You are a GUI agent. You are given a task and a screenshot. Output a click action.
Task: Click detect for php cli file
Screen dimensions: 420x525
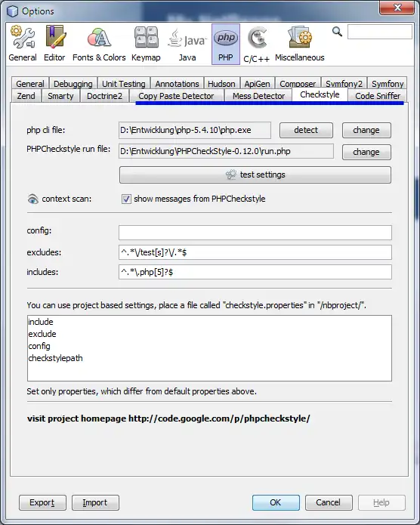pos(306,130)
